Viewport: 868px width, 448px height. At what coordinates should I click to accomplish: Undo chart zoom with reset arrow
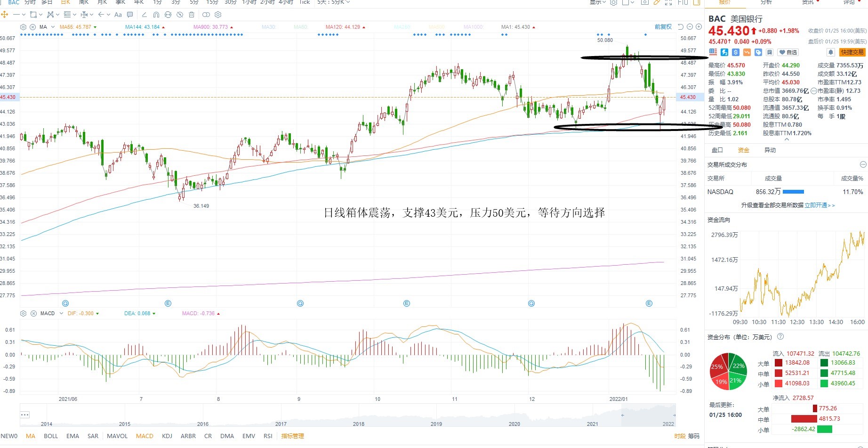[x=681, y=27]
